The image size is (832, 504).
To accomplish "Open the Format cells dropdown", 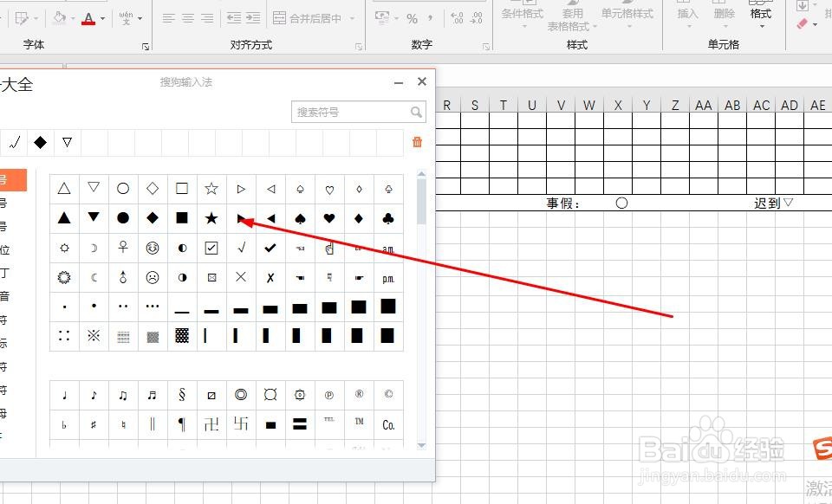I will [x=760, y=16].
